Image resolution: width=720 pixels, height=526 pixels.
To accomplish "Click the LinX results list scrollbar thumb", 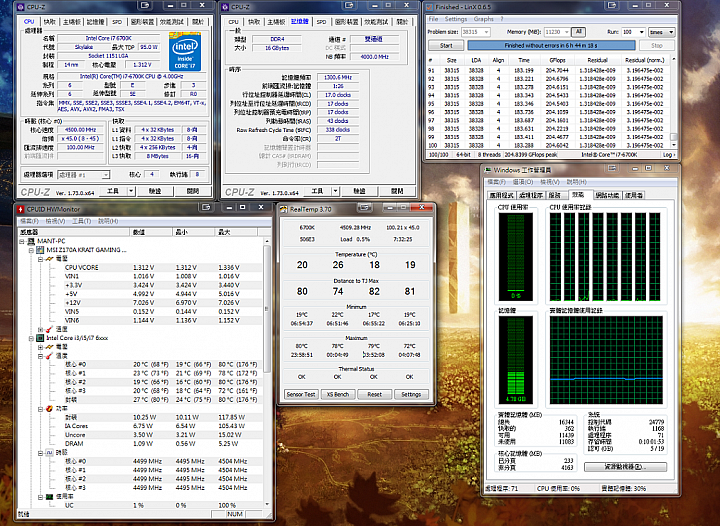I will [x=673, y=137].
